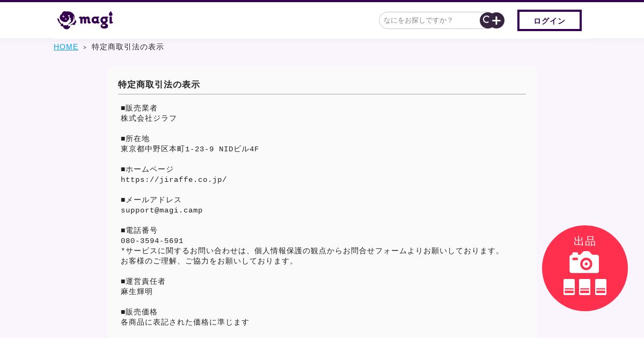Click the 特定商取引法の表示 page heading
The image size is (644, 338).
click(x=159, y=84)
